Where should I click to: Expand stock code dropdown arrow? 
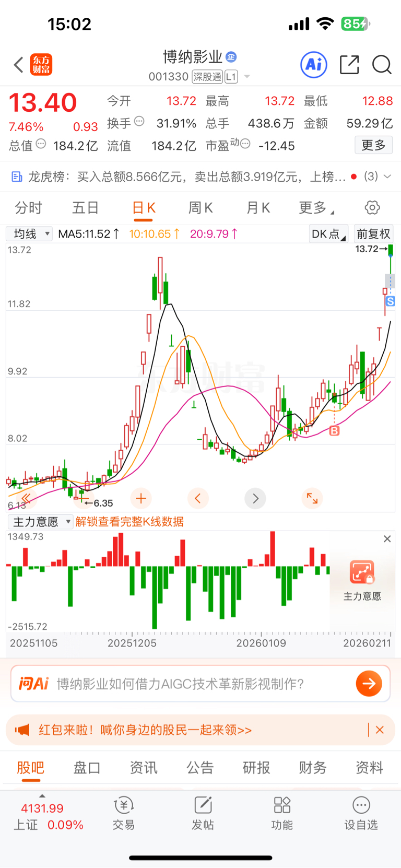pyautogui.click(x=247, y=77)
